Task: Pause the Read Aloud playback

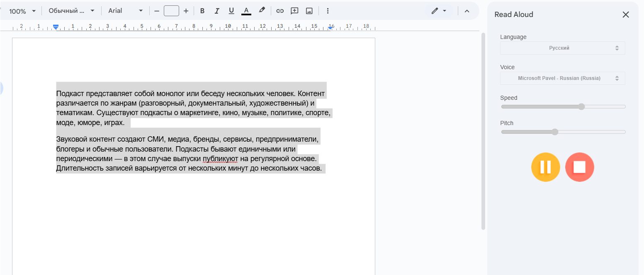Action: (545, 167)
